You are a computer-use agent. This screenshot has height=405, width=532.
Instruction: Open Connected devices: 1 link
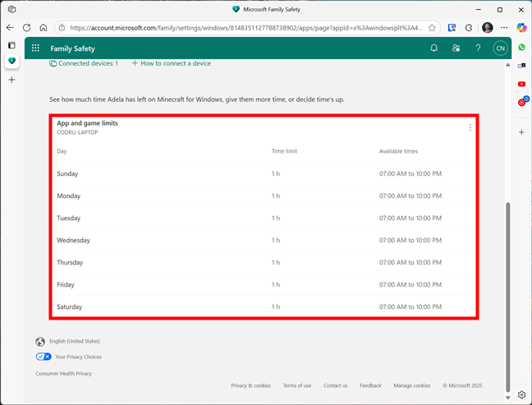pos(84,63)
